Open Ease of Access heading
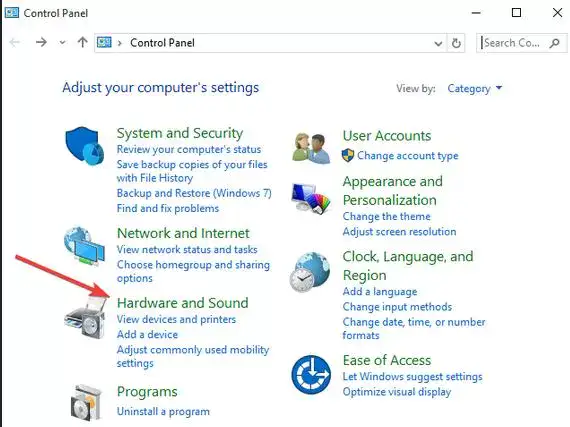This screenshot has width=570, height=427. coord(387,360)
